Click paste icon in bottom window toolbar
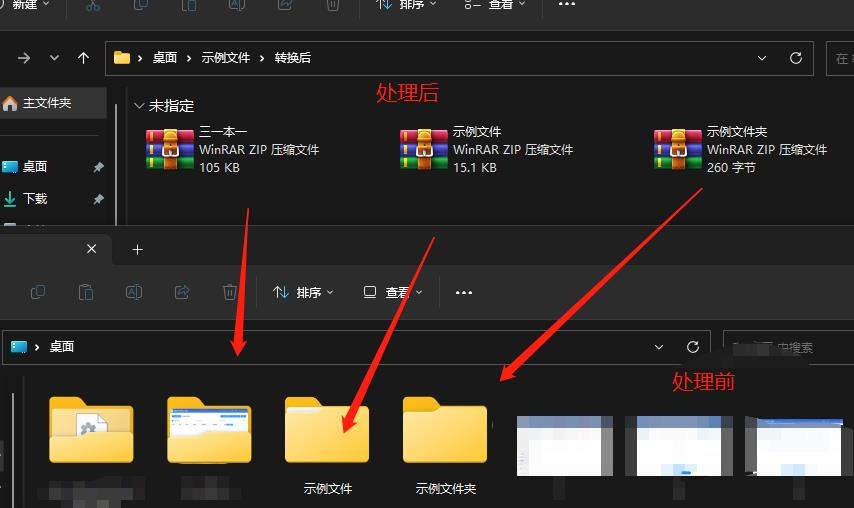 [86, 292]
